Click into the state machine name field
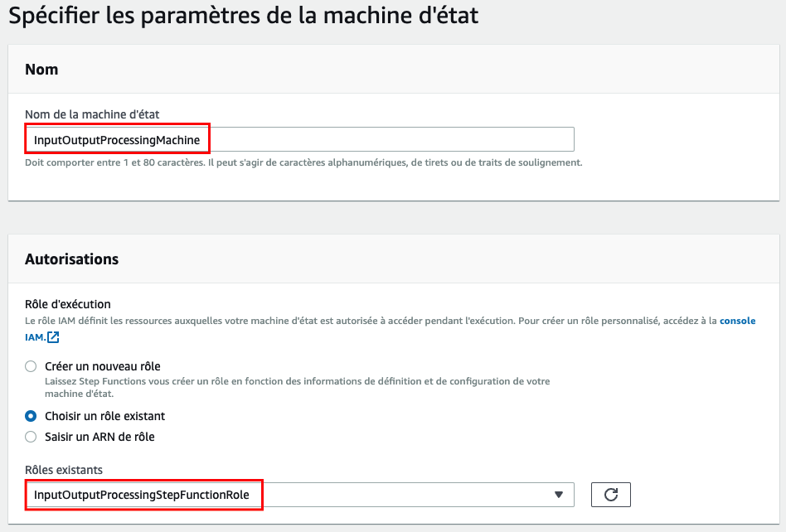The width and height of the screenshot is (786, 532). pyautogui.click(x=299, y=139)
